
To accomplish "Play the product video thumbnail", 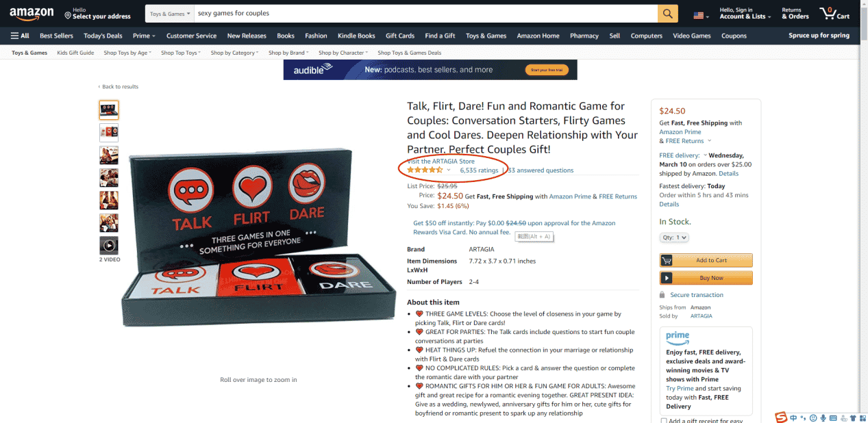I will pyautogui.click(x=109, y=245).
